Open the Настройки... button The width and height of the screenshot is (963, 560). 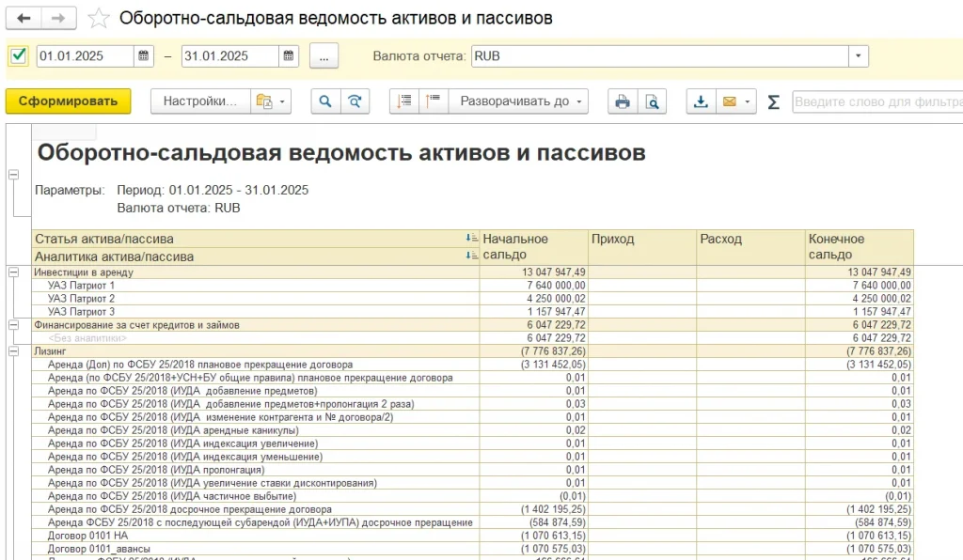(199, 101)
